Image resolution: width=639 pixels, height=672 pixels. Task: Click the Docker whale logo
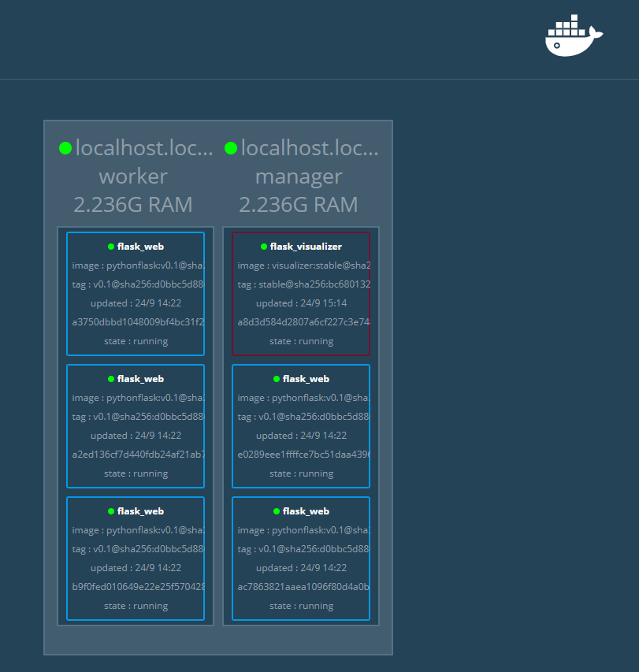pyautogui.click(x=573, y=36)
